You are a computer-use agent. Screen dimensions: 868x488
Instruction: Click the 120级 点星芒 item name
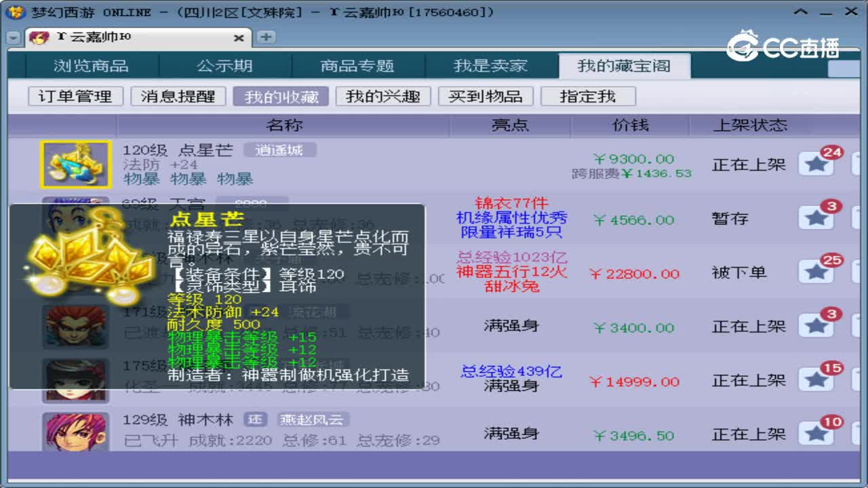[x=178, y=150]
